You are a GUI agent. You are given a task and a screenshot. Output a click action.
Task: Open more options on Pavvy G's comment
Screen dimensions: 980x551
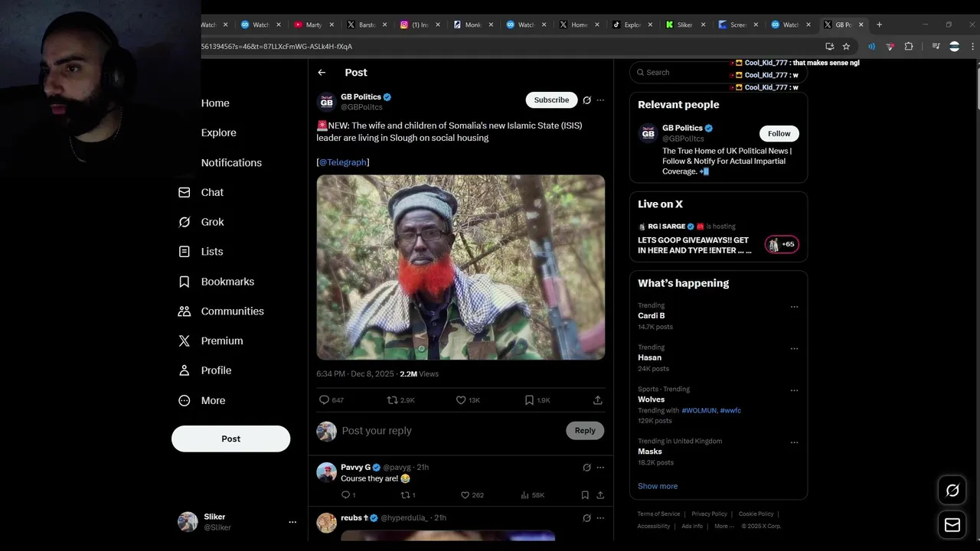pos(600,468)
